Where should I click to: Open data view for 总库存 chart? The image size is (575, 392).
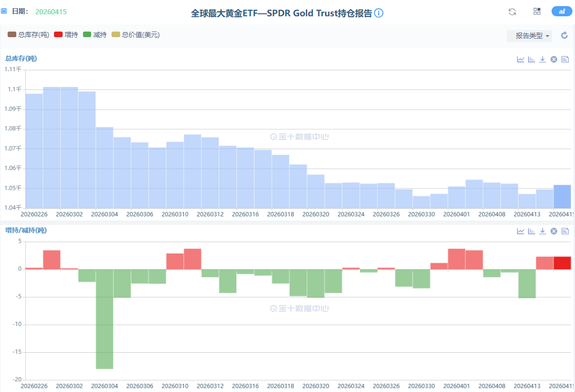(565, 60)
